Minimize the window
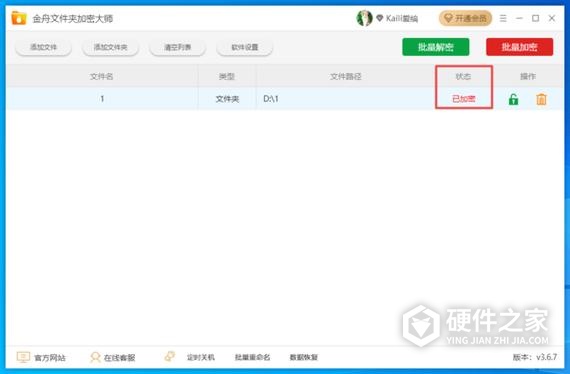The height and width of the screenshot is (374, 570). tap(519, 18)
